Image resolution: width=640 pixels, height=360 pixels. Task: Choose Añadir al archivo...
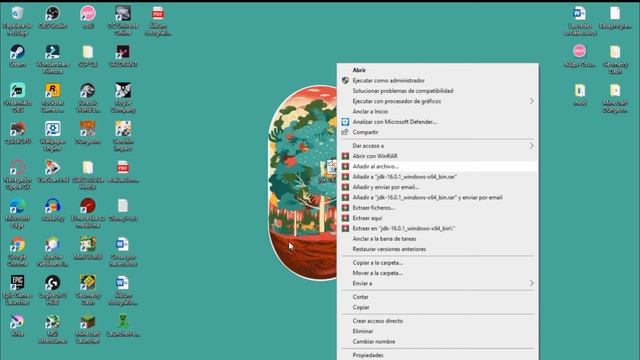438,167
